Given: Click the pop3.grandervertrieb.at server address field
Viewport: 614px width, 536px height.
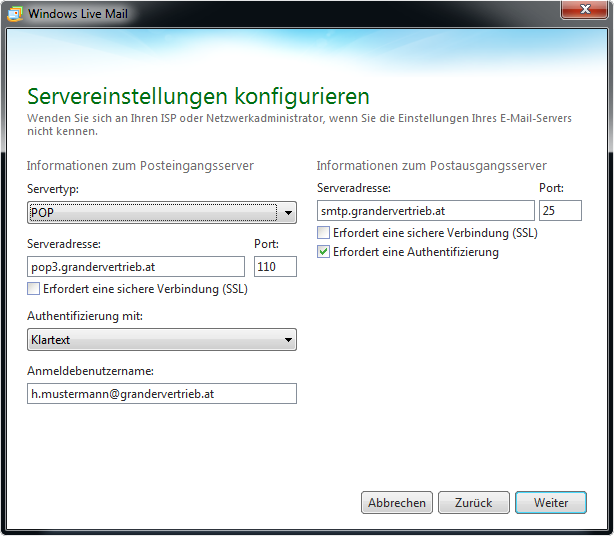Looking at the screenshot, I should (x=136, y=266).
